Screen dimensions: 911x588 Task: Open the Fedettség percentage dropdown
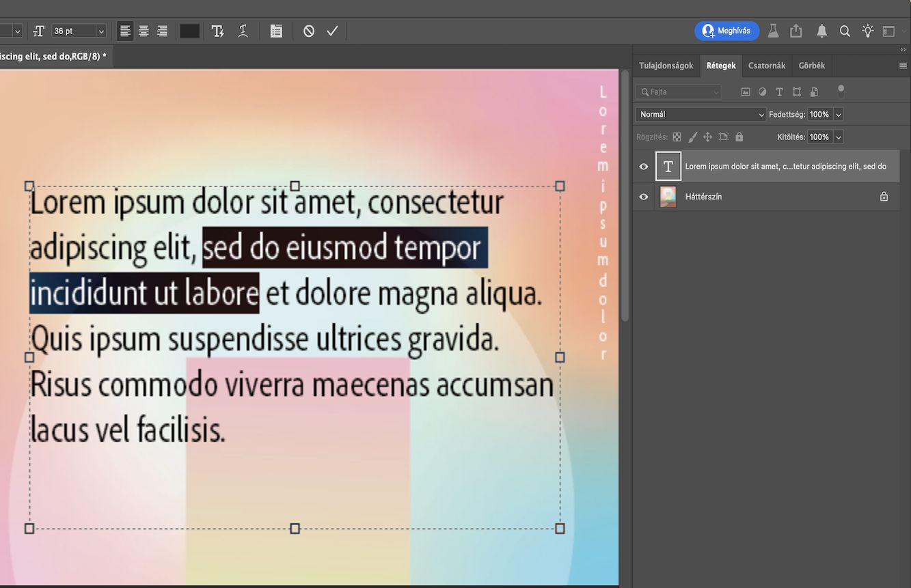pyautogui.click(x=839, y=114)
